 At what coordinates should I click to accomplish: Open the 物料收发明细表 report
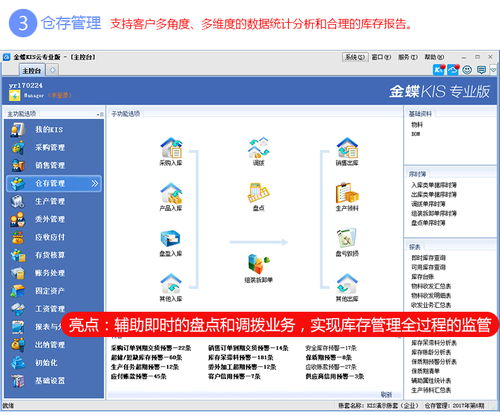coord(431,296)
